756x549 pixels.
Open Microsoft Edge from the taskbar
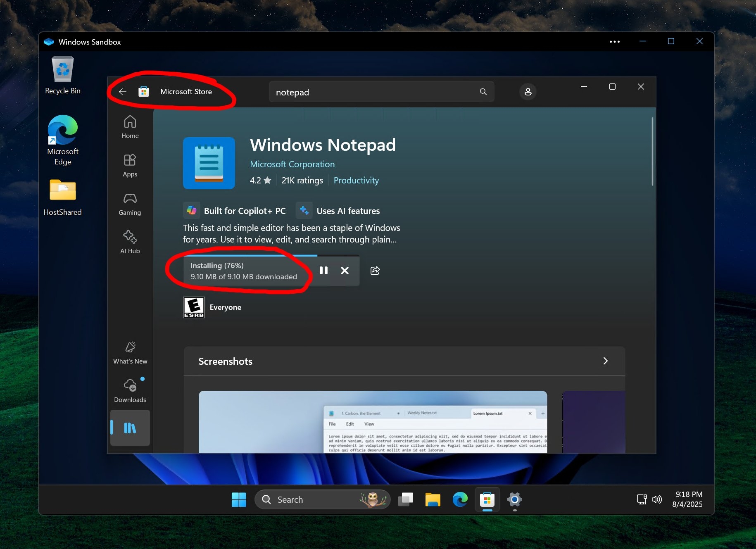(460, 499)
